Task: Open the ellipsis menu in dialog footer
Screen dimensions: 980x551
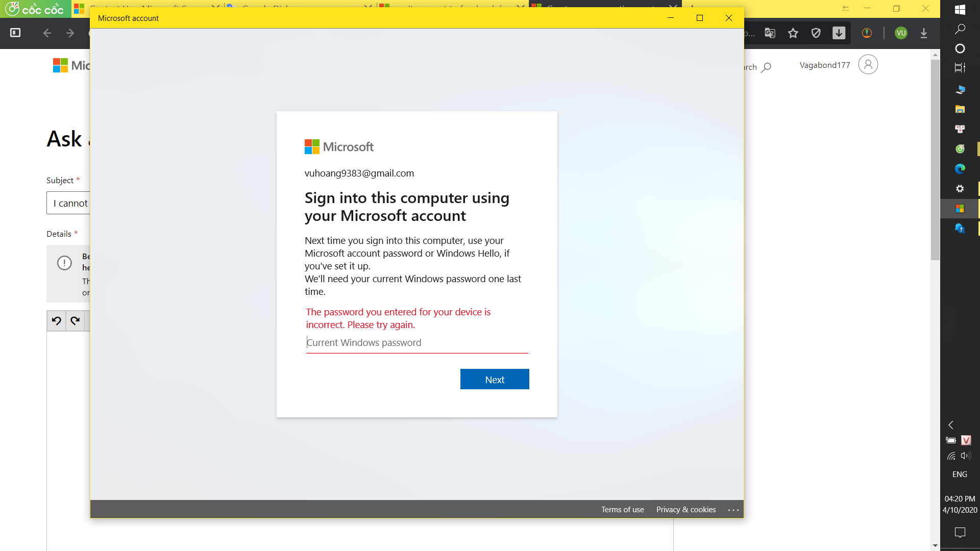Action: pyautogui.click(x=733, y=510)
